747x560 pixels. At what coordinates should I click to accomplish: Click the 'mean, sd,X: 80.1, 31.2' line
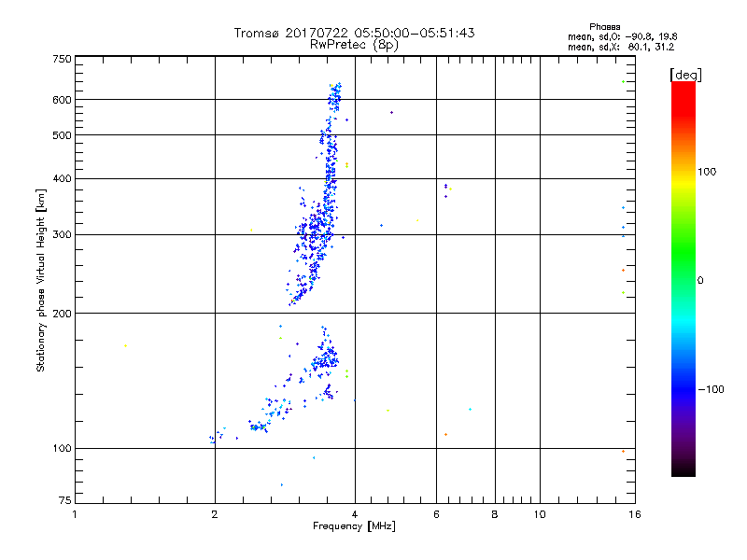[x=621, y=47]
